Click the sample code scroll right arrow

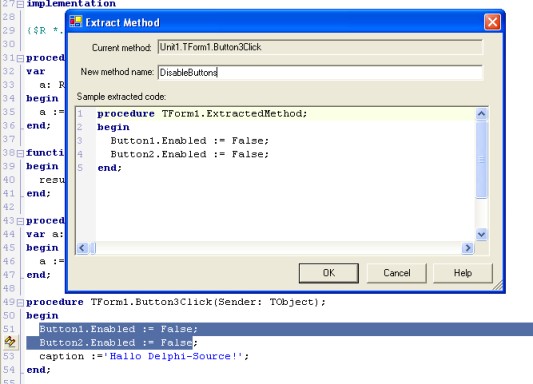coord(468,248)
